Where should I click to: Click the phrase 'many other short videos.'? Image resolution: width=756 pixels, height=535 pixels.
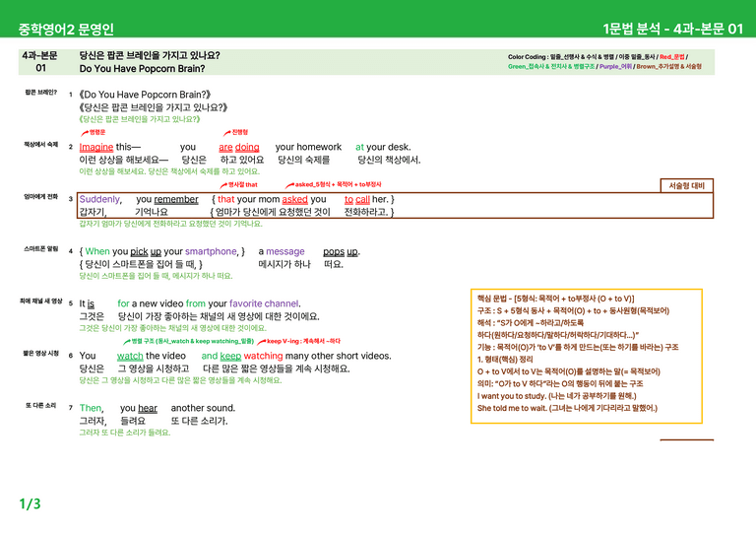338,356
